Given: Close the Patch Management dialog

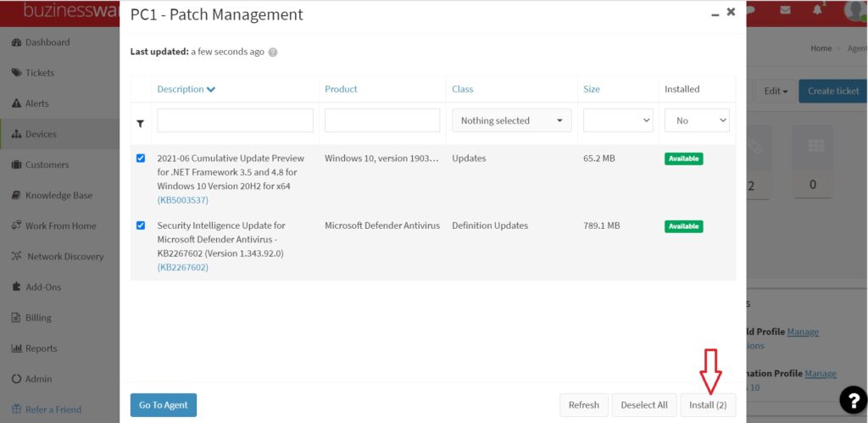Looking at the screenshot, I should pyautogui.click(x=731, y=12).
